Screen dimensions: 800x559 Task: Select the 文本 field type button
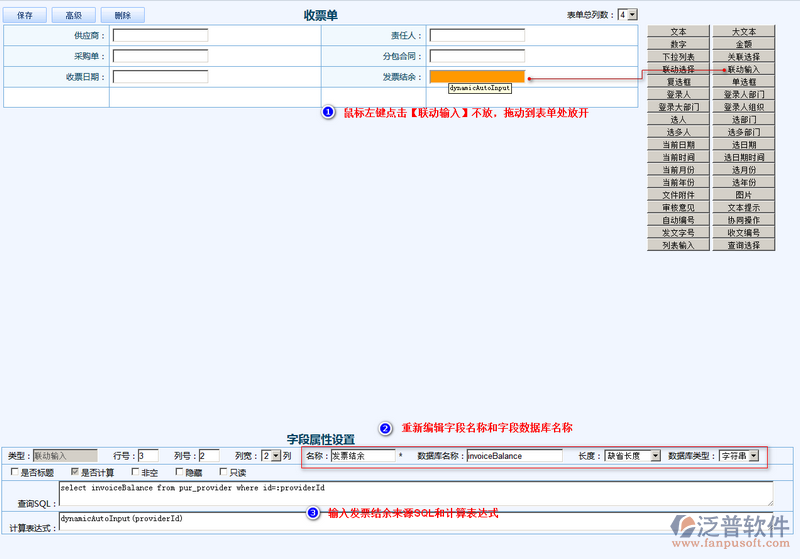click(x=678, y=32)
